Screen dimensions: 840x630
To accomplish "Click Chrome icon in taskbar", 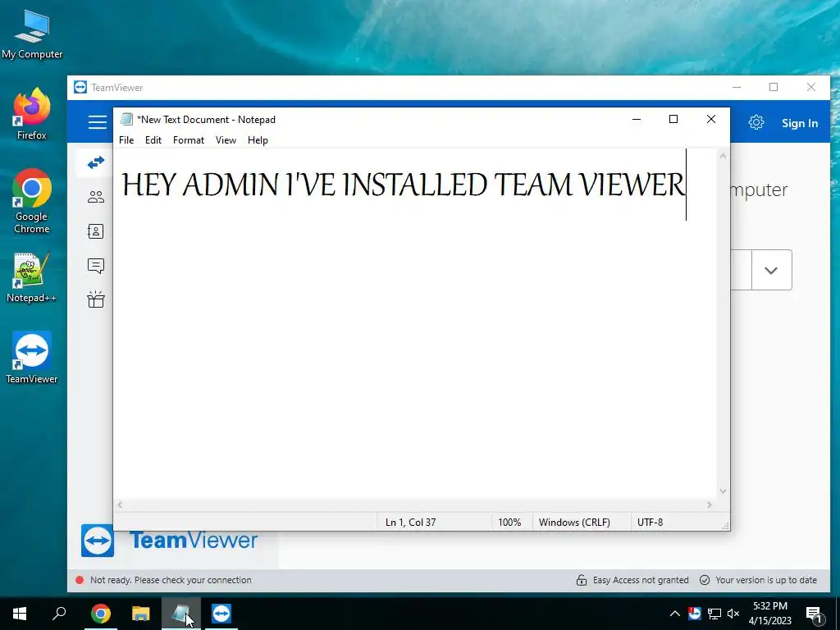I will click(101, 614).
